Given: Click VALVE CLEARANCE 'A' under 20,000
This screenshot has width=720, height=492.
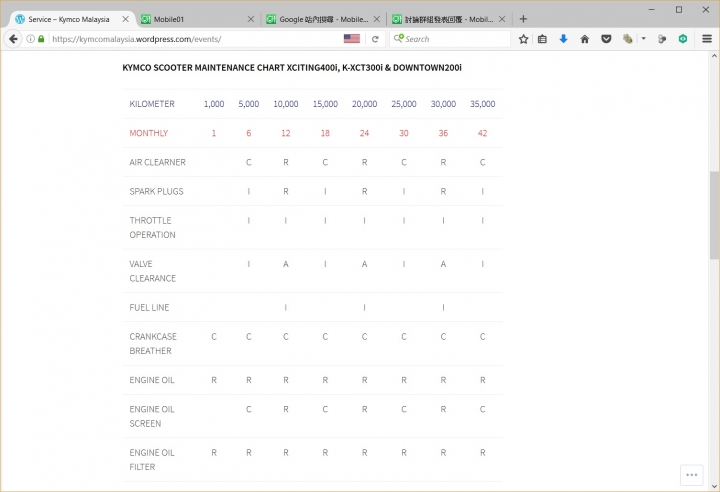Looking at the screenshot, I should click(365, 264).
